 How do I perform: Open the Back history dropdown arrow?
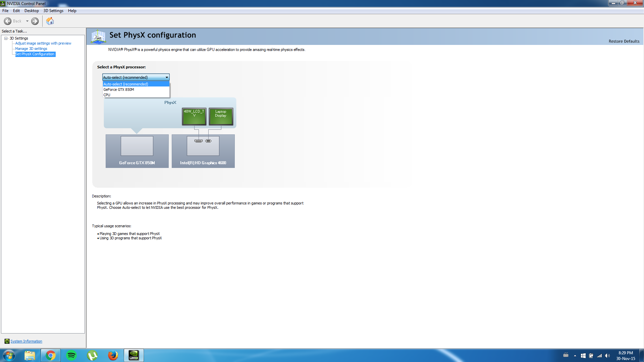click(27, 21)
